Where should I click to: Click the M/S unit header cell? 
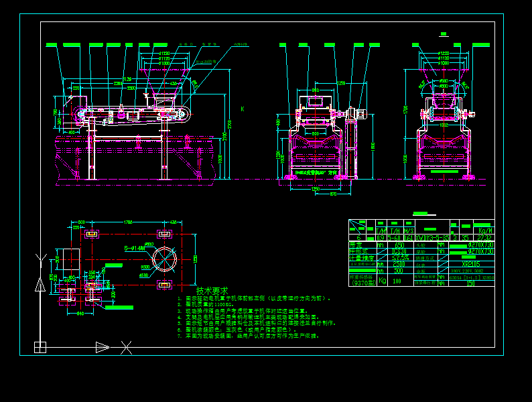coord(409,230)
